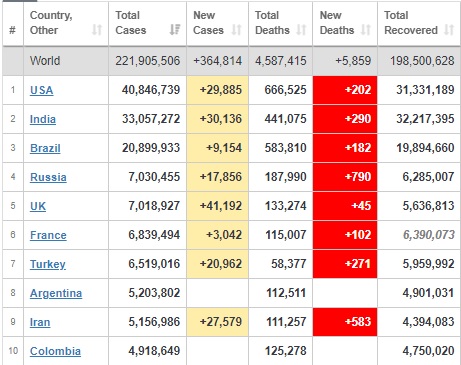Open the Russia country page
This screenshot has width=461, height=365.
tap(48, 177)
